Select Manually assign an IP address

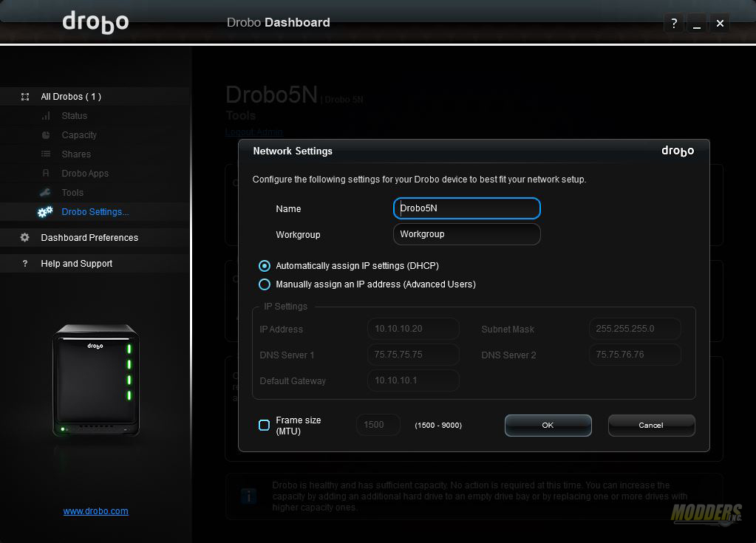point(265,284)
